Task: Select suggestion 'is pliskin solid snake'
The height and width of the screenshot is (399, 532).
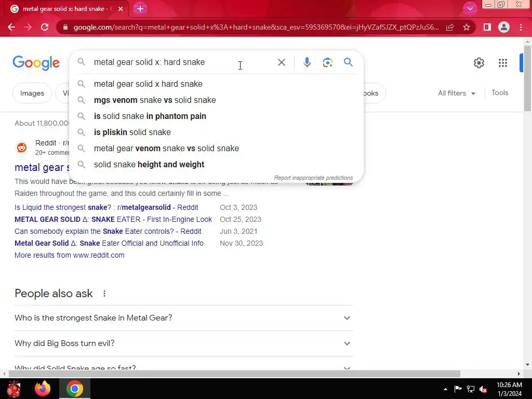Action: 216,132
